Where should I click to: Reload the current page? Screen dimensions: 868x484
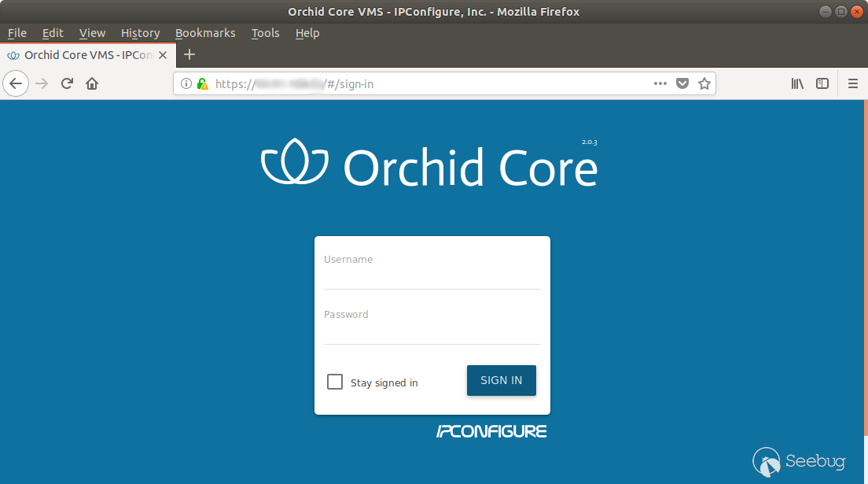[67, 83]
